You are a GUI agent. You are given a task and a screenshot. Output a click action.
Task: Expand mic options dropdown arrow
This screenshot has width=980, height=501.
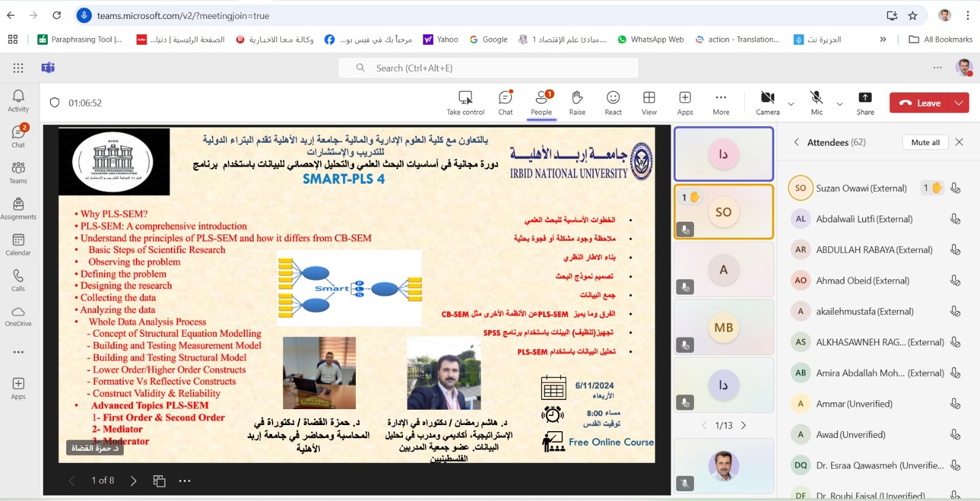840,104
